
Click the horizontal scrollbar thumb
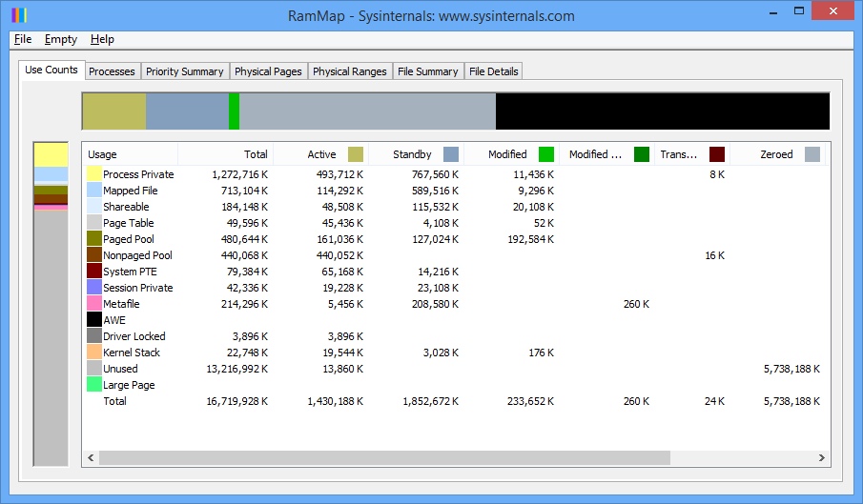[384, 458]
